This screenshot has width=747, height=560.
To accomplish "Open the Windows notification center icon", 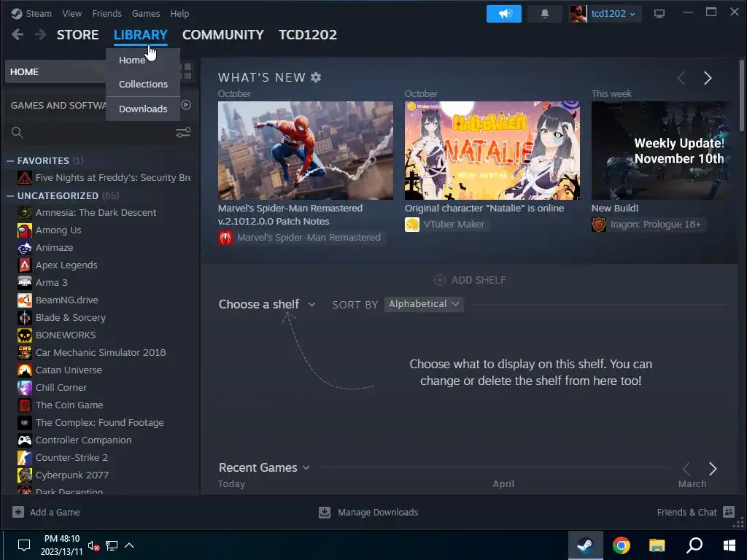I will click(x=24, y=545).
